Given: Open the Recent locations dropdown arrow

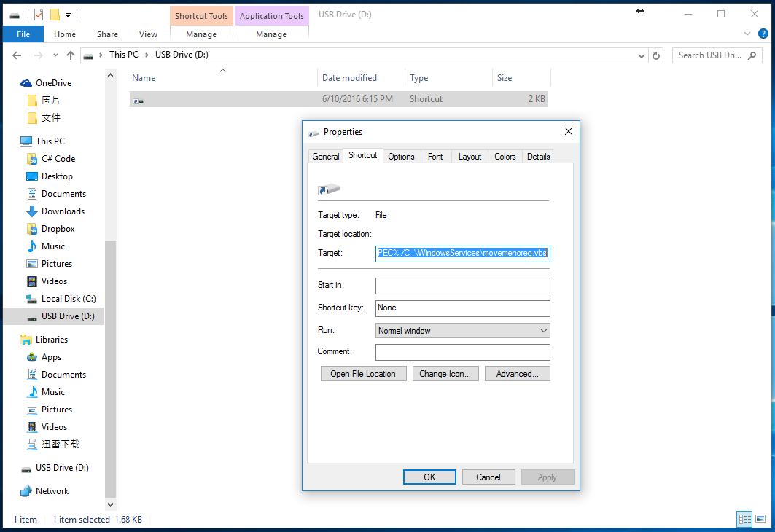Looking at the screenshot, I should point(55,55).
